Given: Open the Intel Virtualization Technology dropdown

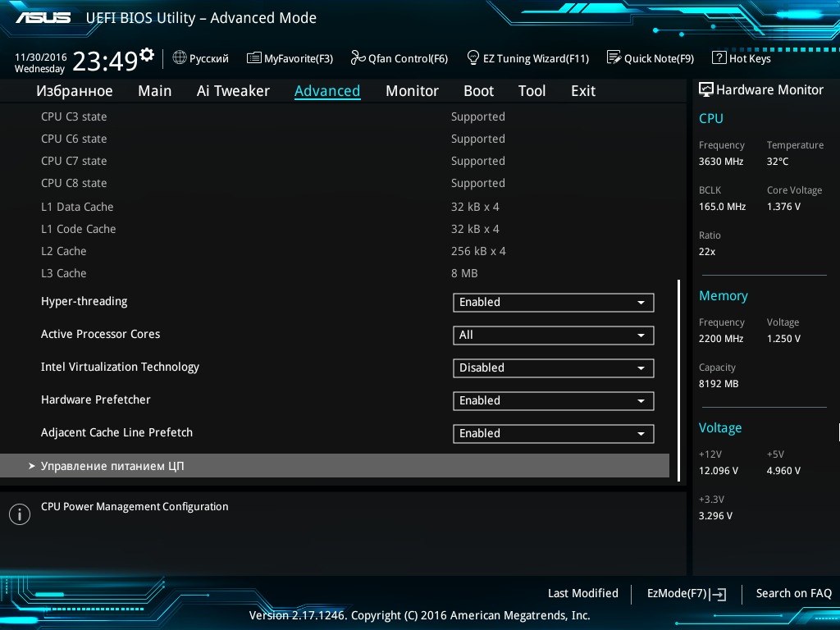Looking at the screenshot, I should (x=554, y=368).
